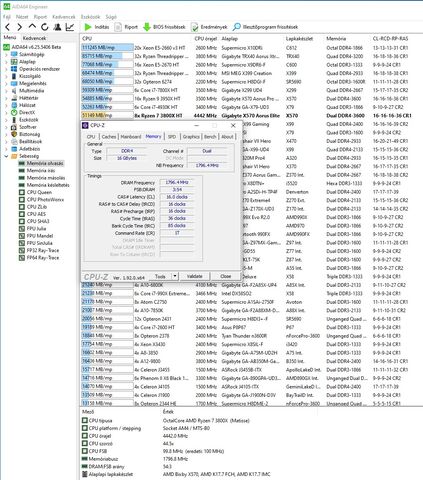The height and width of the screenshot is (480, 423).
Task: Start benchmark with green Indítás play icon
Action: [x=88, y=27]
